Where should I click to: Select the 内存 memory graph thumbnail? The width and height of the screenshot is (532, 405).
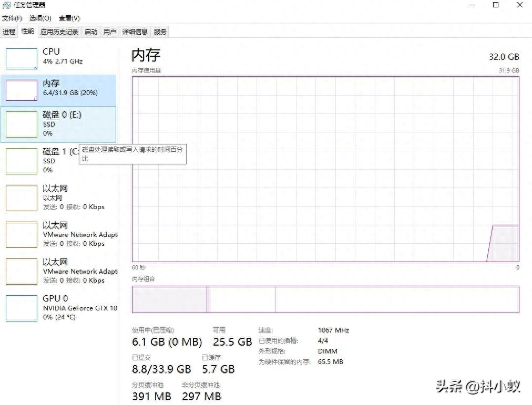[x=22, y=90]
